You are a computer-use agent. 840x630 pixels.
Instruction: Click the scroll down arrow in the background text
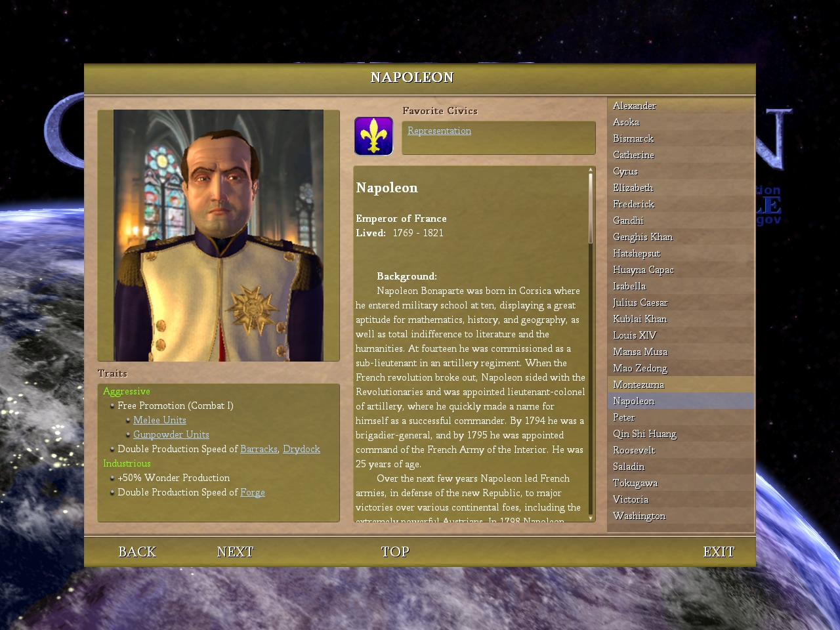[x=591, y=518]
